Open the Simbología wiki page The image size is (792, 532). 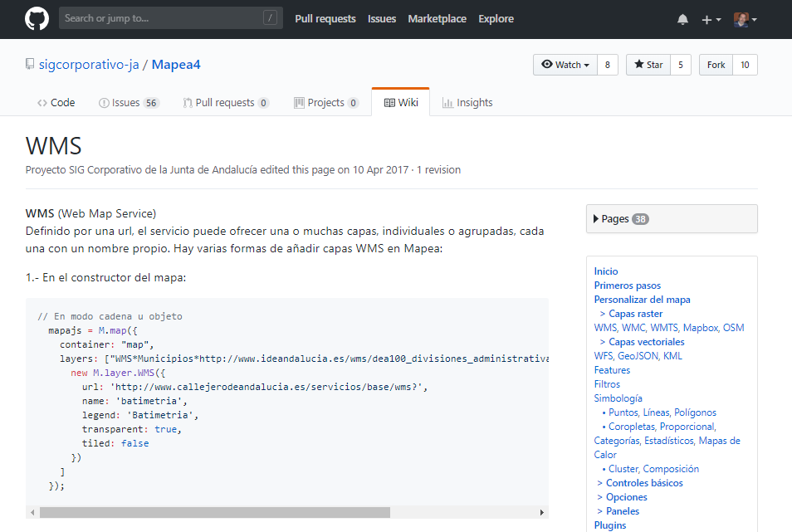click(618, 398)
